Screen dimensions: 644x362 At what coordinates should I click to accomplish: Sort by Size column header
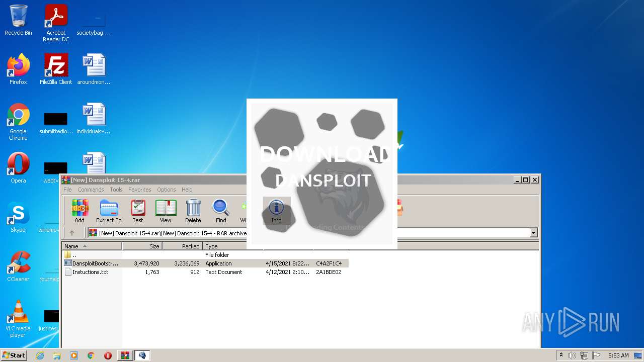pyautogui.click(x=142, y=246)
